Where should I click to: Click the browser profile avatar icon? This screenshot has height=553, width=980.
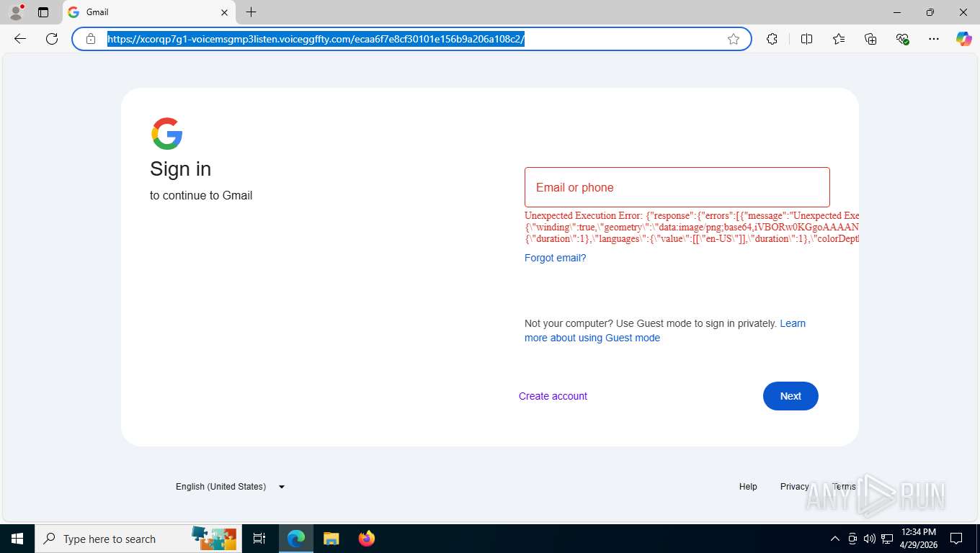(15, 12)
